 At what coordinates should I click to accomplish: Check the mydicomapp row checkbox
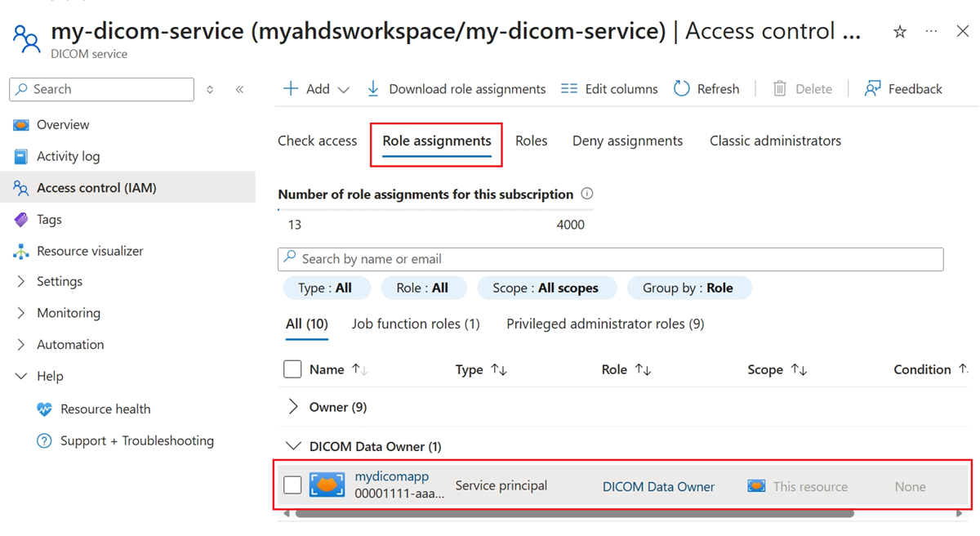(292, 485)
